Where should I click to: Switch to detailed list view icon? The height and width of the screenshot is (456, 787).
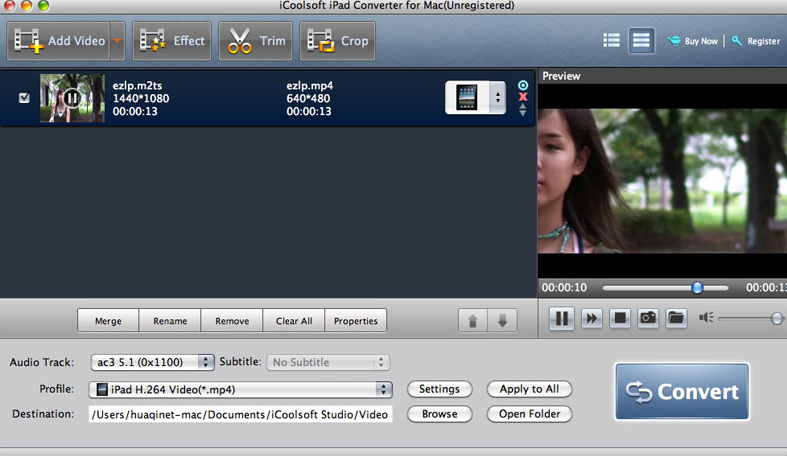641,40
